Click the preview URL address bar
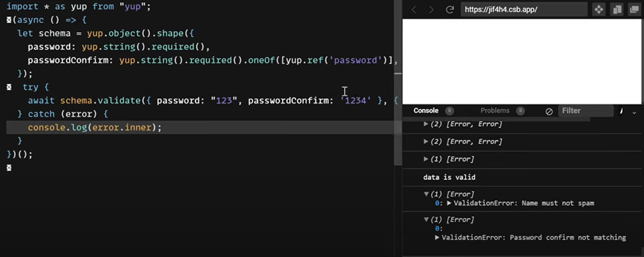 pos(524,10)
